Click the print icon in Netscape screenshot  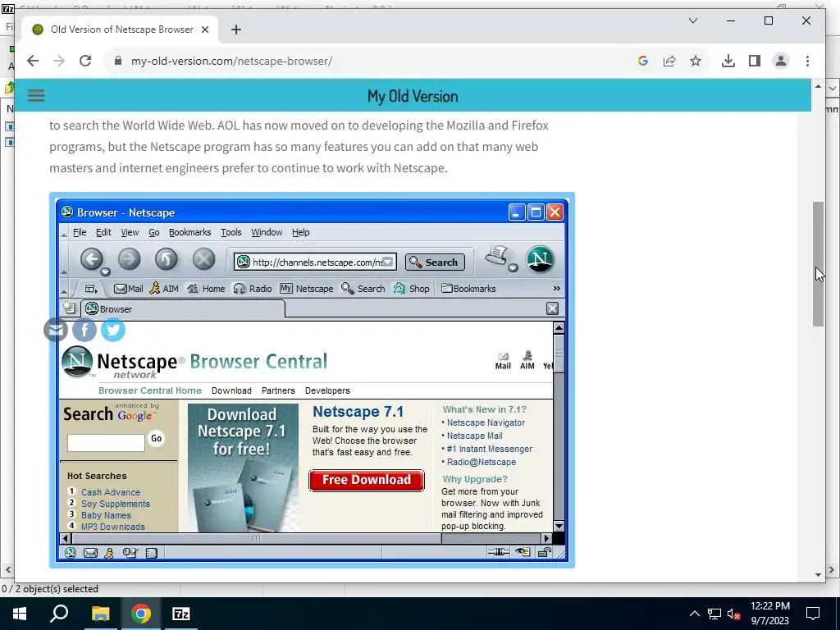point(497,256)
